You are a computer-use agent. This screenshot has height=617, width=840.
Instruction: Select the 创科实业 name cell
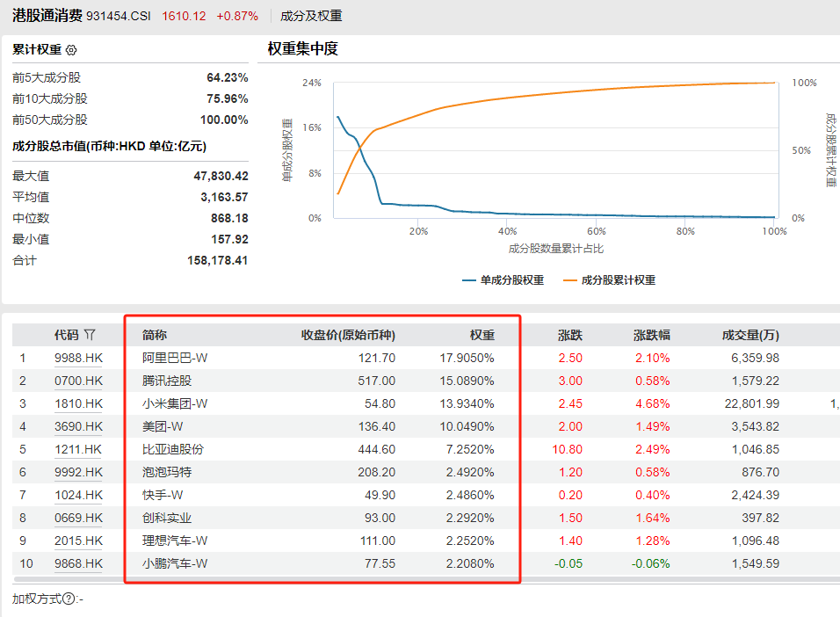pyautogui.click(x=167, y=519)
